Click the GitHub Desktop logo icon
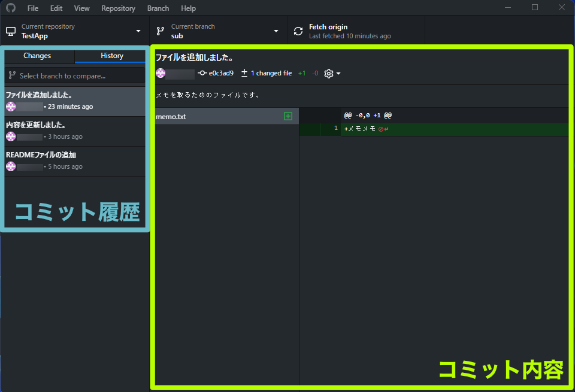This screenshot has width=575, height=392. pos(11,8)
